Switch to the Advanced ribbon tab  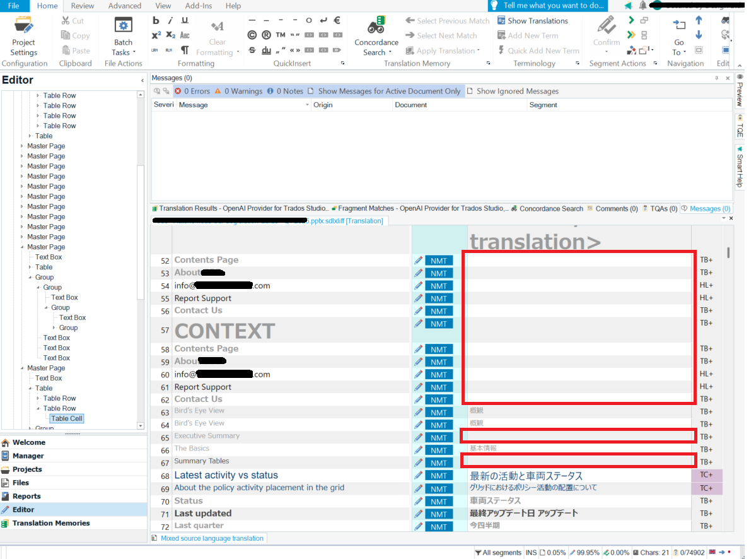pos(124,6)
